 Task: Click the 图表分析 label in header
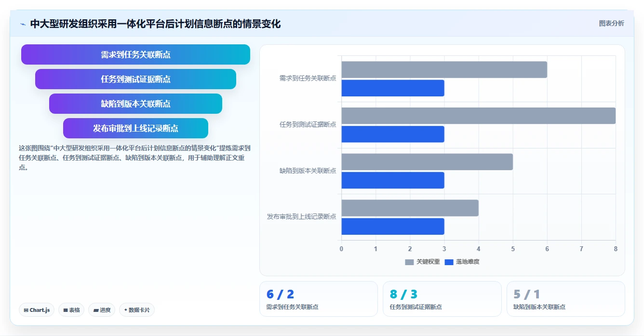click(x=611, y=24)
